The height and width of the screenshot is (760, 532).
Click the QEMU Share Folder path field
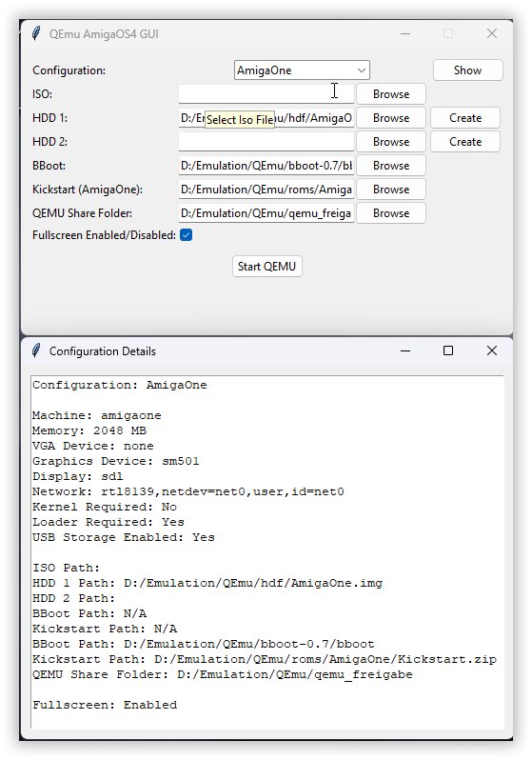click(x=266, y=212)
